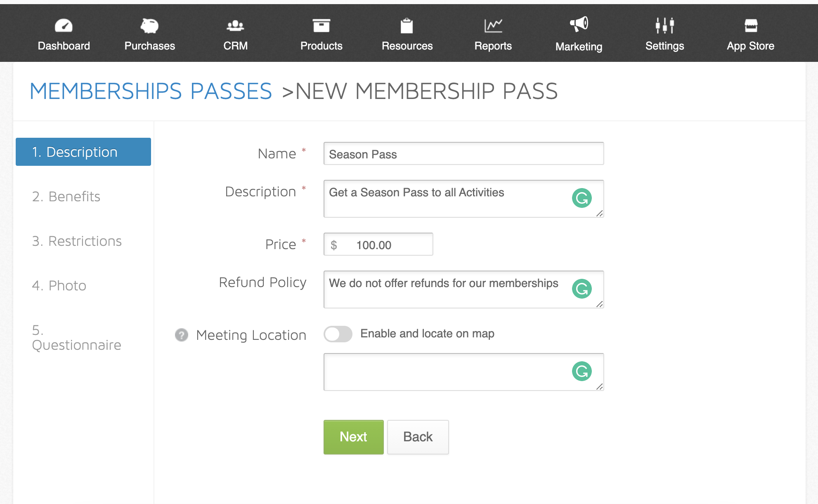The width and height of the screenshot is (818, 504).
Task: Click Grammarly icon in Refund Policy field
Action: [x=582, y=289]
